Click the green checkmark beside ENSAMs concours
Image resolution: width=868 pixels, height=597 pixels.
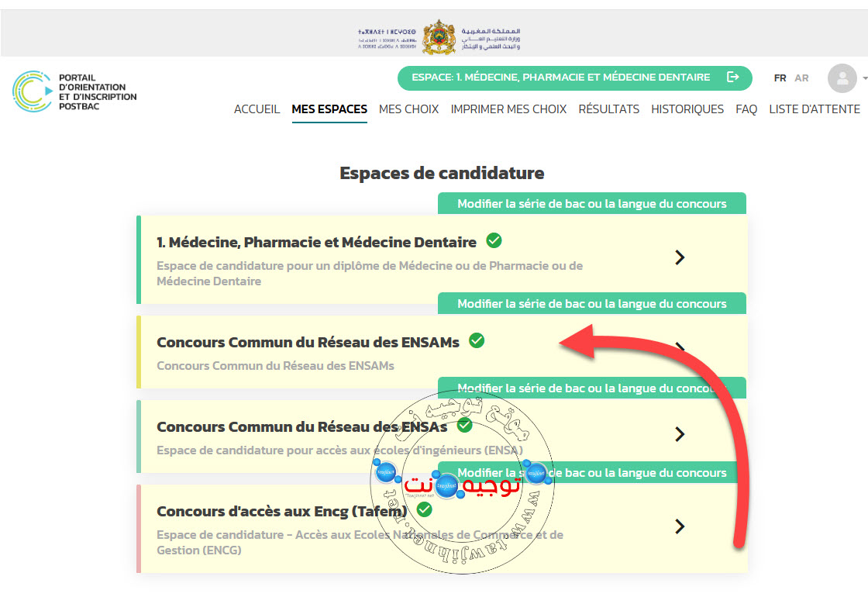pos(477,340)
